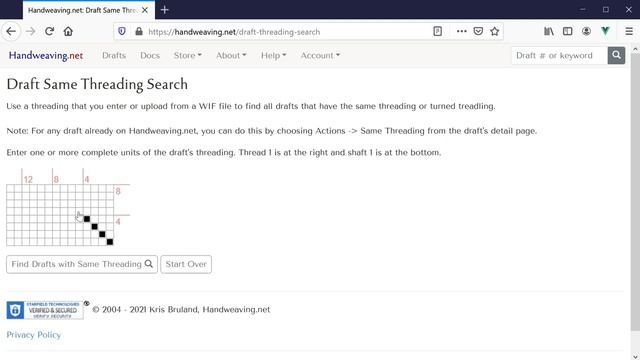640x360 pixels.
Task: Expand the Help dropdown menu
Action: (x=273, y=56)
